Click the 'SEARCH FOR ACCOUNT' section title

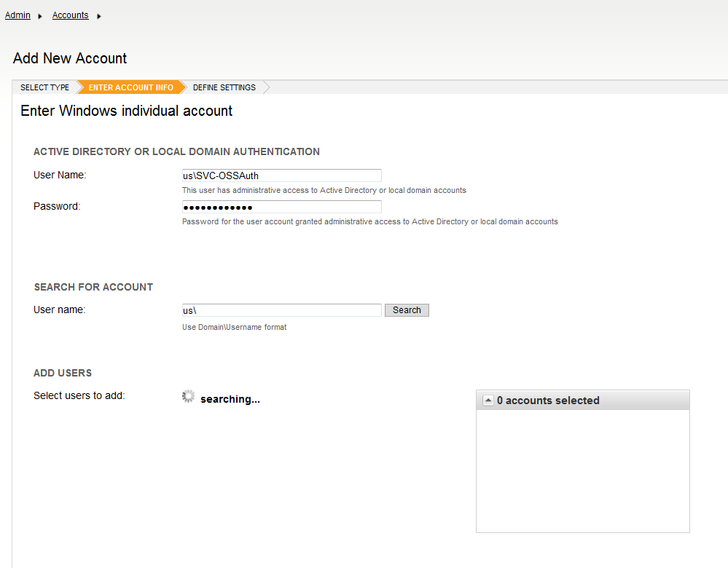pos(93,287)
